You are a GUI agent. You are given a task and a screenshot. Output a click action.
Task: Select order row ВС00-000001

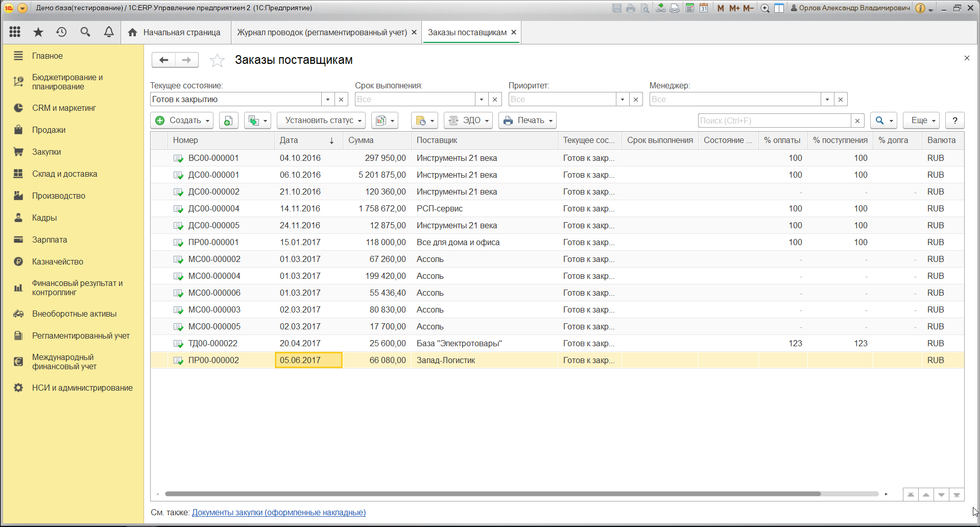pyautogui.click(x=557, y=158)
